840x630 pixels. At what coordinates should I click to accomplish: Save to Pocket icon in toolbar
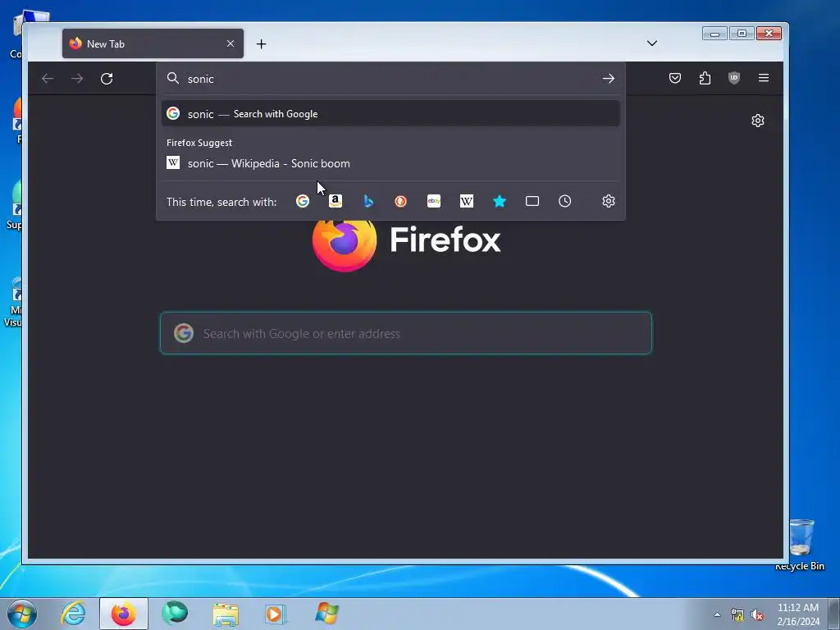pyautogui.click(x=675, y=78)
